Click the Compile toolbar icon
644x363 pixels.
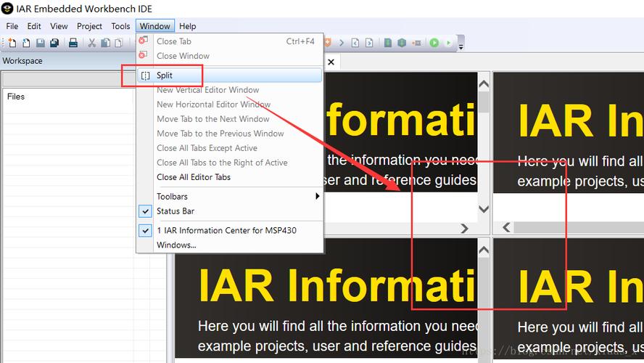click(388, 43)
